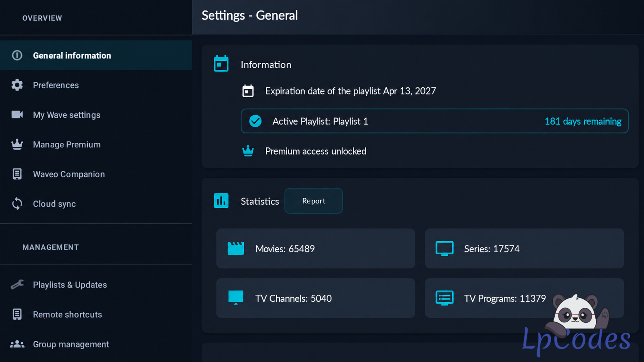Click the OVERVIEW section header
Screen dimensions: 644x362
pyautogui.click(x=42, y=18)
